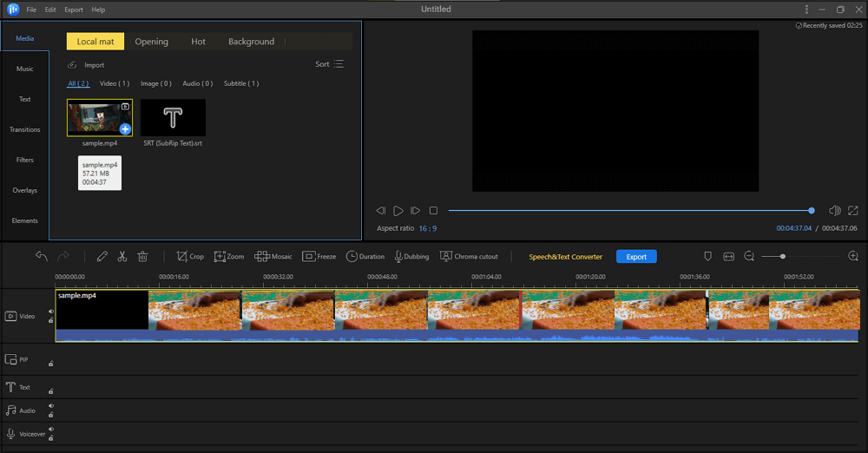Screen dimensions: 868x453
Task: Open the Chroma cutout tool
Action: point(469,257)
